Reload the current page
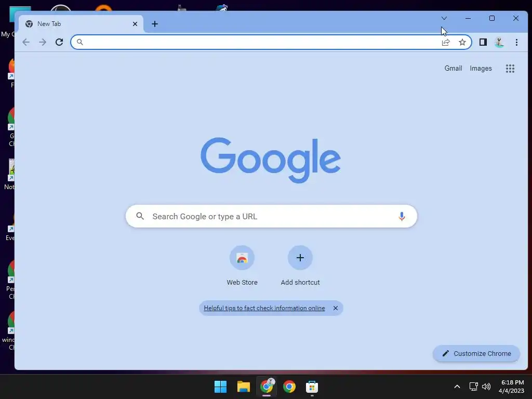This screenshot has height=399, width=532. click(x=59, y=42)
